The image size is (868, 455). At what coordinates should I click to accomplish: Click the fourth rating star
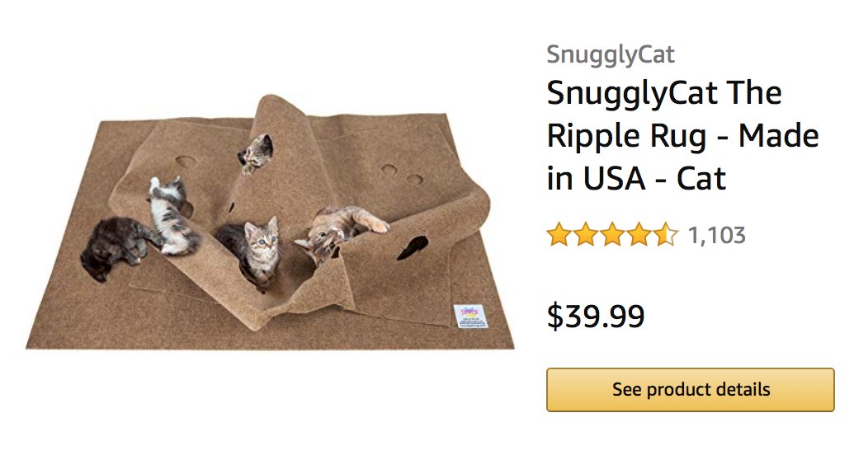click(639, 235)
